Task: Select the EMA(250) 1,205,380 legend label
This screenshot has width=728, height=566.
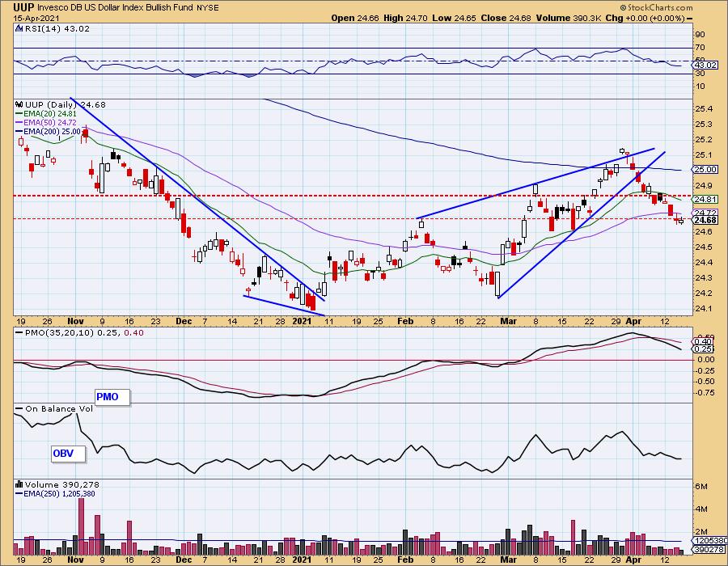Action: (59, 494)
